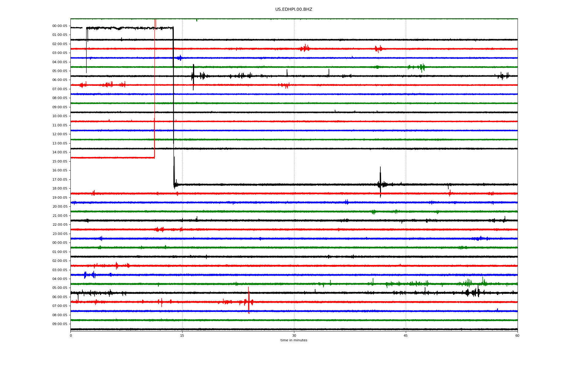Click the 21:00:05 time label

tap(60, 216)
